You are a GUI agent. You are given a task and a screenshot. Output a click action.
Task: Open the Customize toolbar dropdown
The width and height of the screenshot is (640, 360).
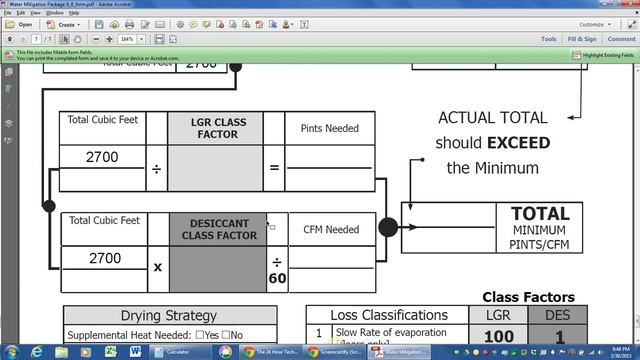coord(595,24)
